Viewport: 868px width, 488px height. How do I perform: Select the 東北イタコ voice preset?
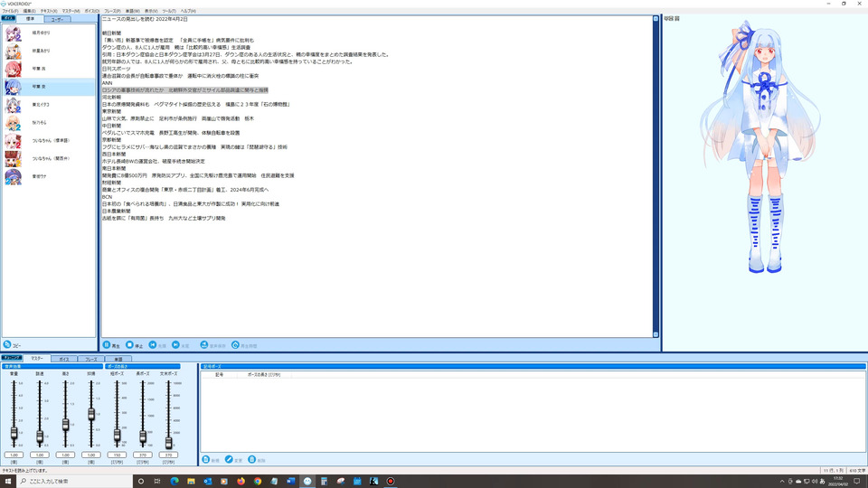coord(49,105)
